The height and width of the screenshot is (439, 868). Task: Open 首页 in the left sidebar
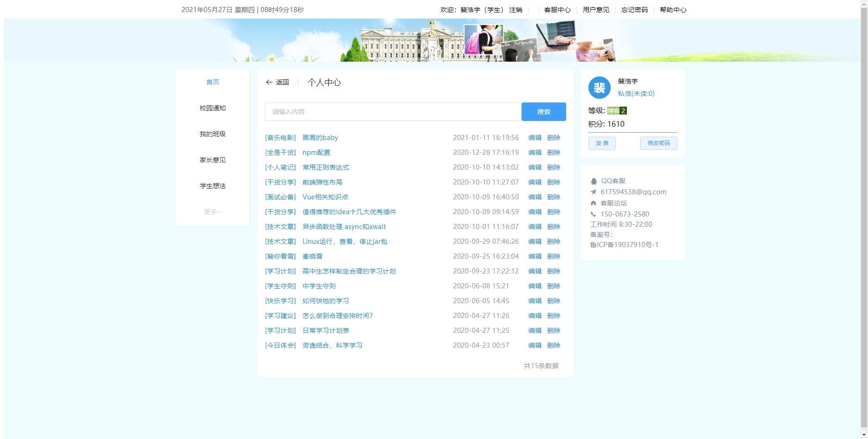(x=213, y=82)
